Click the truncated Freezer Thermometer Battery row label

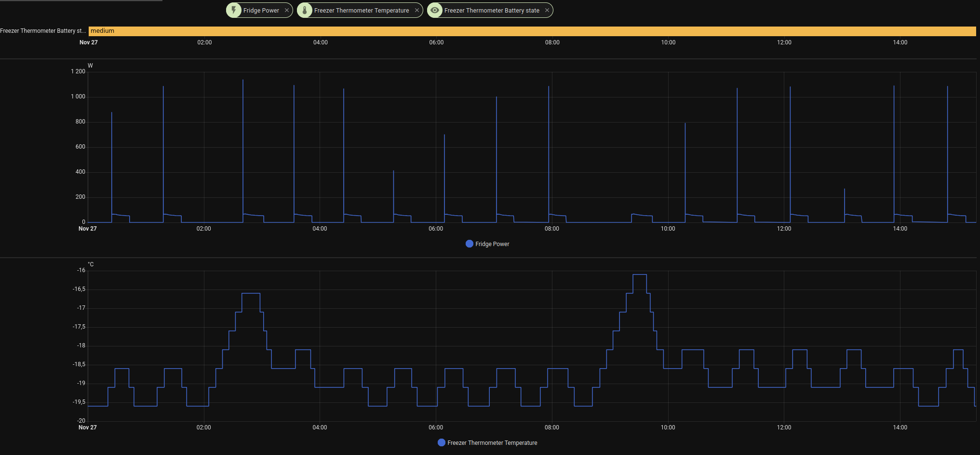43,31
